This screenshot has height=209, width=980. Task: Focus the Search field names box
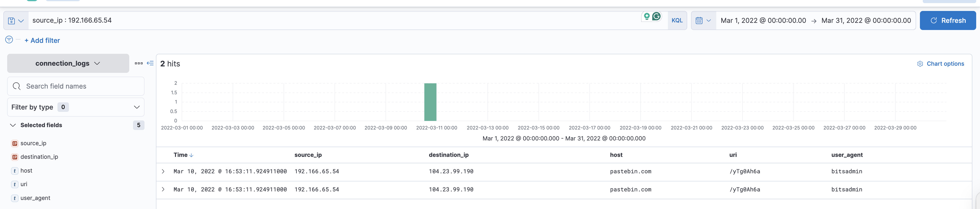(76, 86)
